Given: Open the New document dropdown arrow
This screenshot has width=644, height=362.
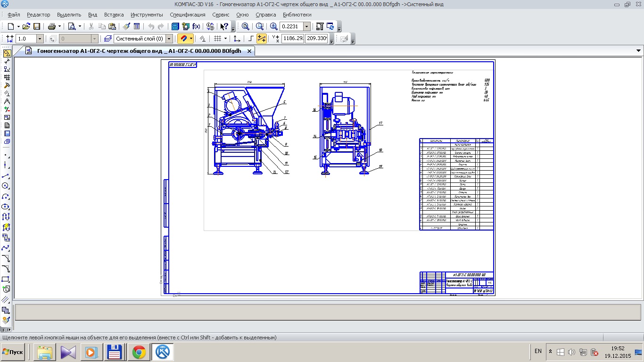Looking at the screenshot, I should 18,26.
